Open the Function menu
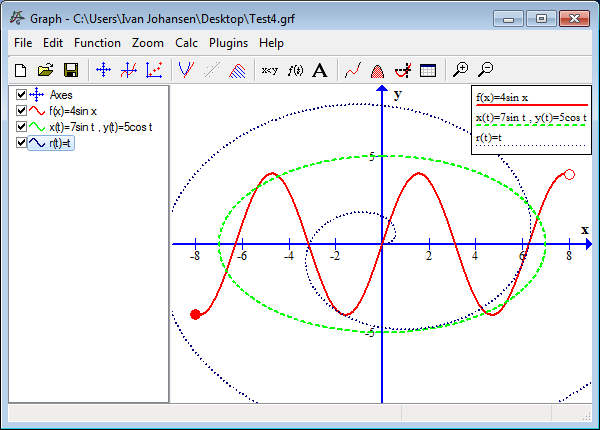Viewport: 600px width, 430px height. (97, 43)
